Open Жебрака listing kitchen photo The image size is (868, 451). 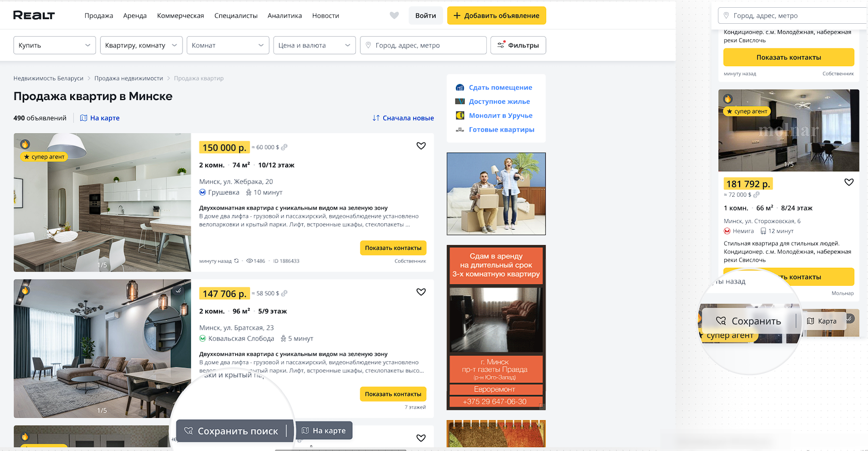pyautogui.click(x=102, y=202)
